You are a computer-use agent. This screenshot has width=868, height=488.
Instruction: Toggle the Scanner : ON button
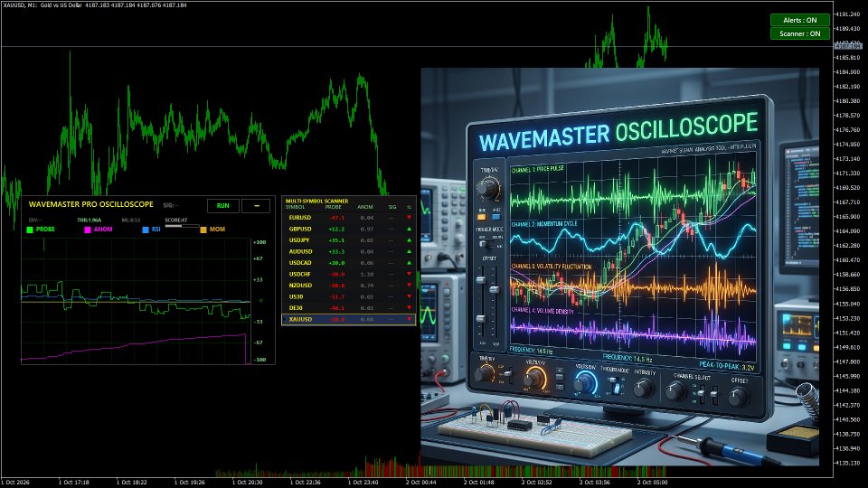800,33
